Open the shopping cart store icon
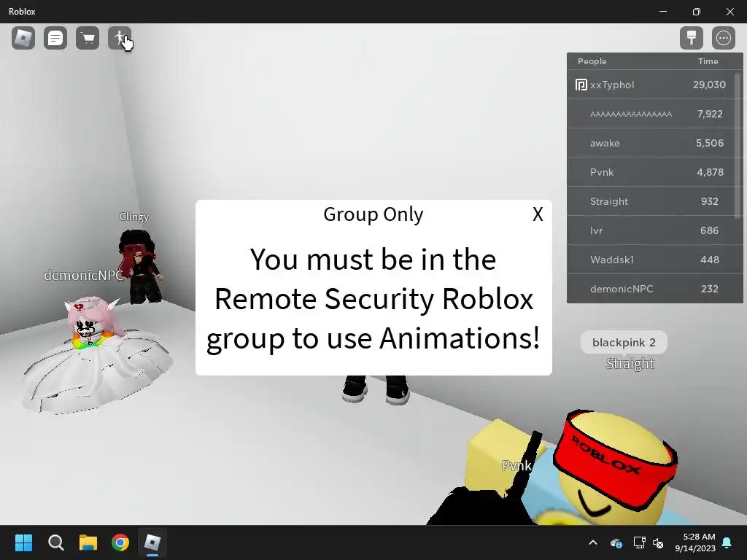The image size is (747, 560). tap(88, 38)
